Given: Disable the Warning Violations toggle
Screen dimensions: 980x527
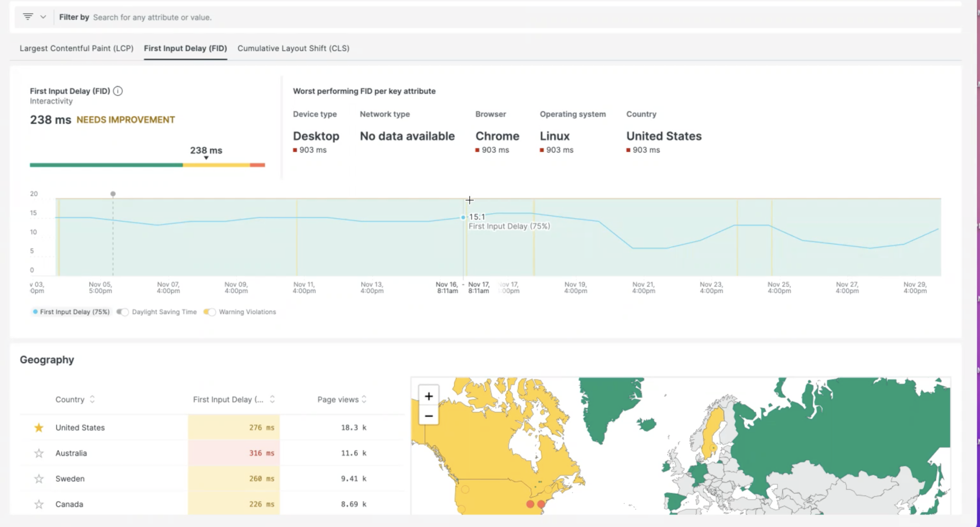Looking at the screenshot, I should click(209, 312).
